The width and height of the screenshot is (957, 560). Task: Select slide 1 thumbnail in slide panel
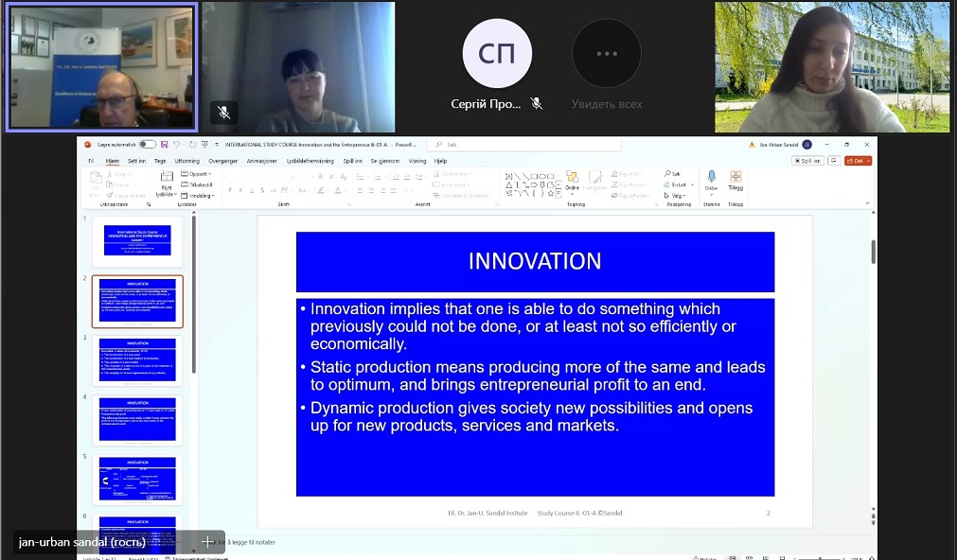[137, 241]
